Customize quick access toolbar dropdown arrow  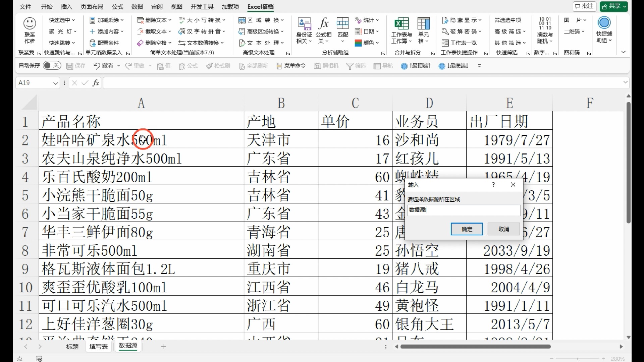[480, 66]
